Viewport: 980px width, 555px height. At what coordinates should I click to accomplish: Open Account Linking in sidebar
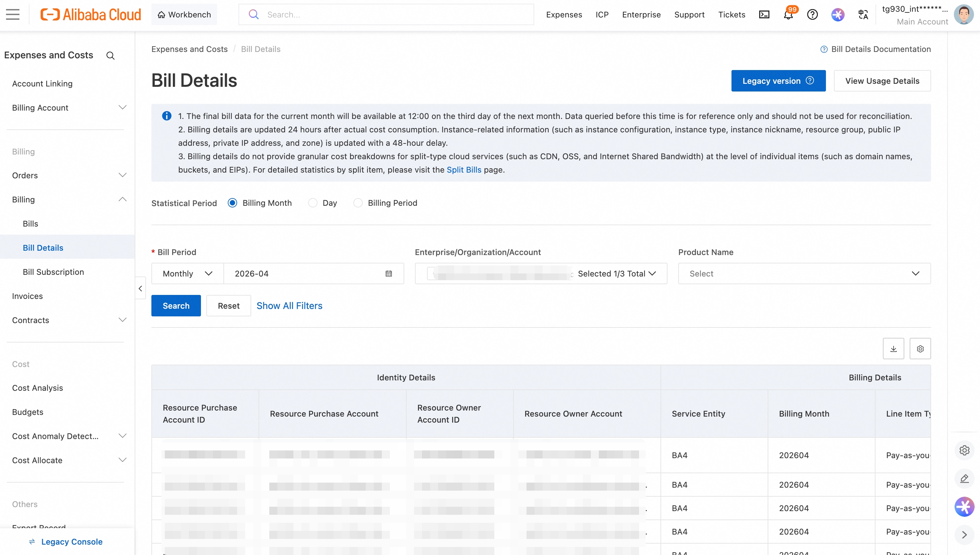[42, 83]
